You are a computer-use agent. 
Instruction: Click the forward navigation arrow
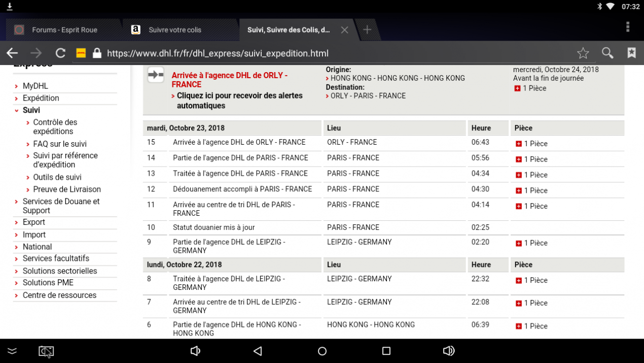point(36,53)
